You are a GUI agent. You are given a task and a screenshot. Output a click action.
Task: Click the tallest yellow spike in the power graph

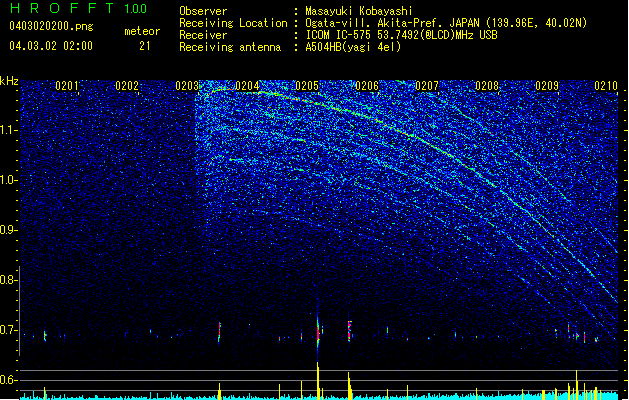318,380
